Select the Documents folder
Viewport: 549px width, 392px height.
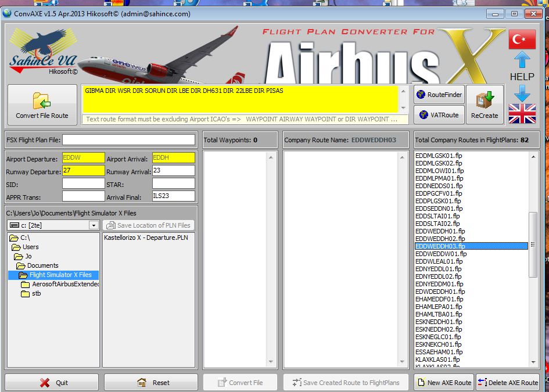[x=37, y=265]
